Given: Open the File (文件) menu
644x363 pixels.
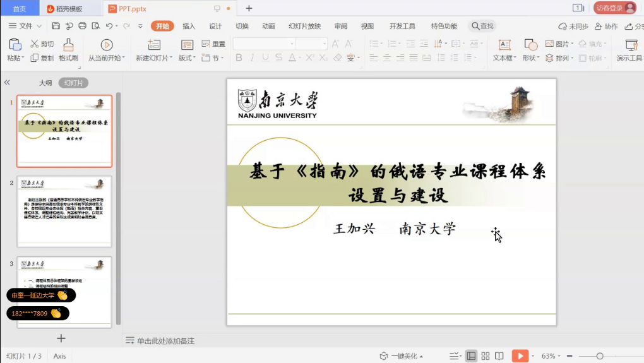Looking at the screenshot, I should [x=25, y=26].
